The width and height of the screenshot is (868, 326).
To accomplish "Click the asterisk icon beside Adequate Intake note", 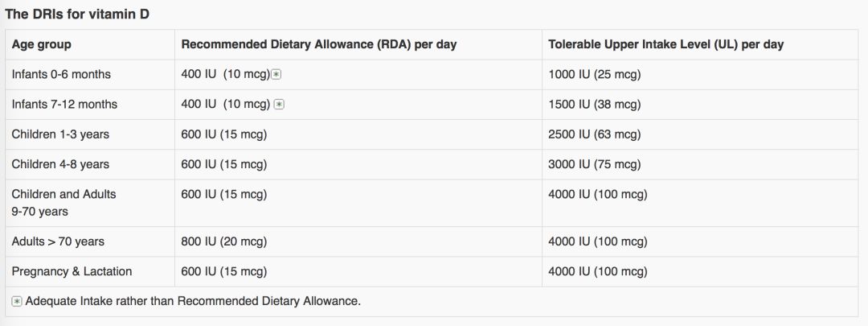I will 17,302.
